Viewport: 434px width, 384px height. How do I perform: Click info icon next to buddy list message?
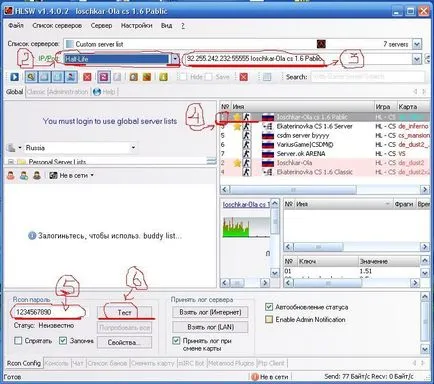point(32,236)
